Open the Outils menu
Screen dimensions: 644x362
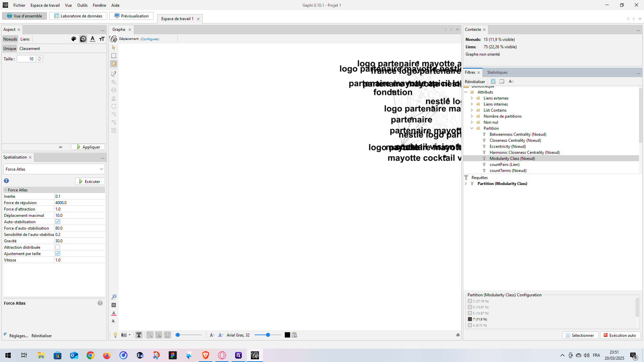pyautogui.click(x=82, y=5)
